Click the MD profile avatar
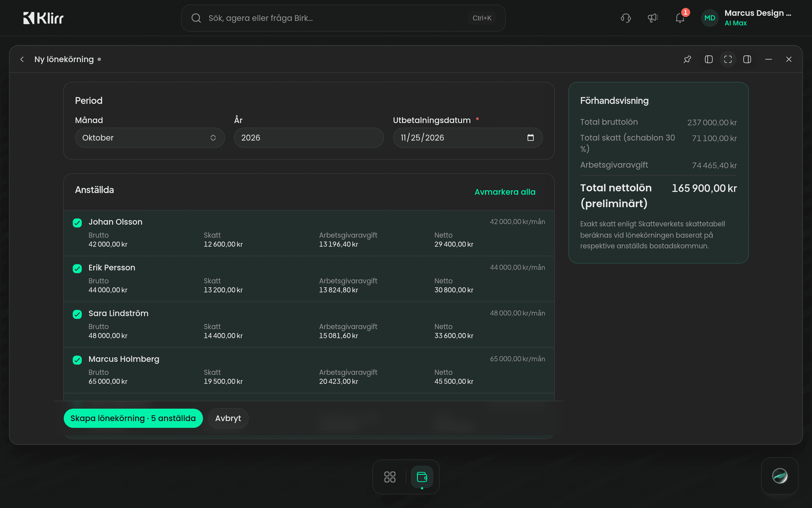The width and height of the screenshot is (812, 508). click(x=710, y=18)
